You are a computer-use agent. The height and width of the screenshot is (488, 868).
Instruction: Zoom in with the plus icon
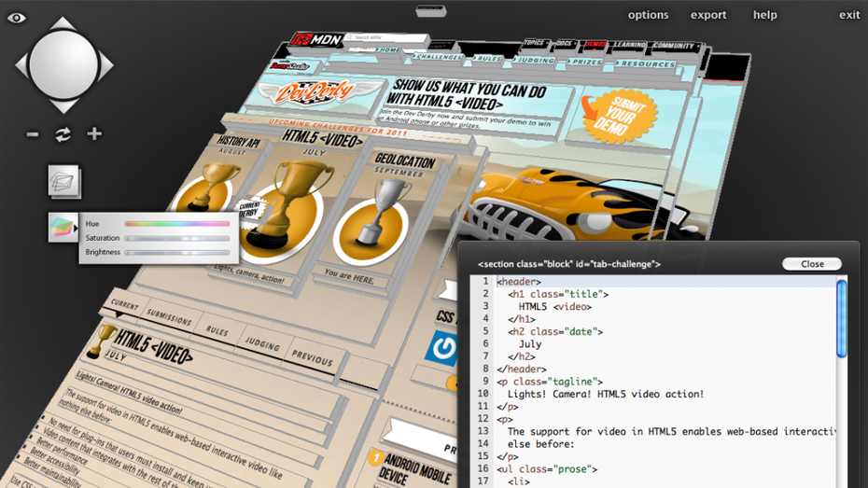pos(94,133)
